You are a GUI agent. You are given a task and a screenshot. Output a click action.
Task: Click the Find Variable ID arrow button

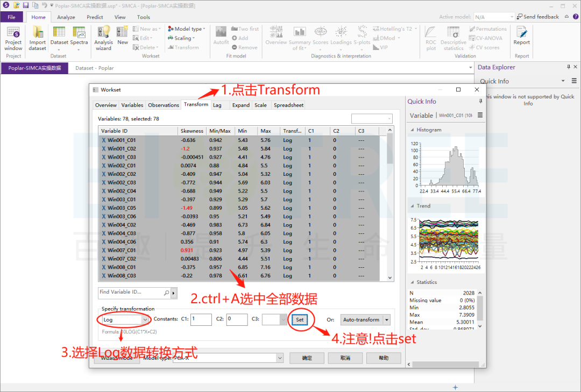173,293
